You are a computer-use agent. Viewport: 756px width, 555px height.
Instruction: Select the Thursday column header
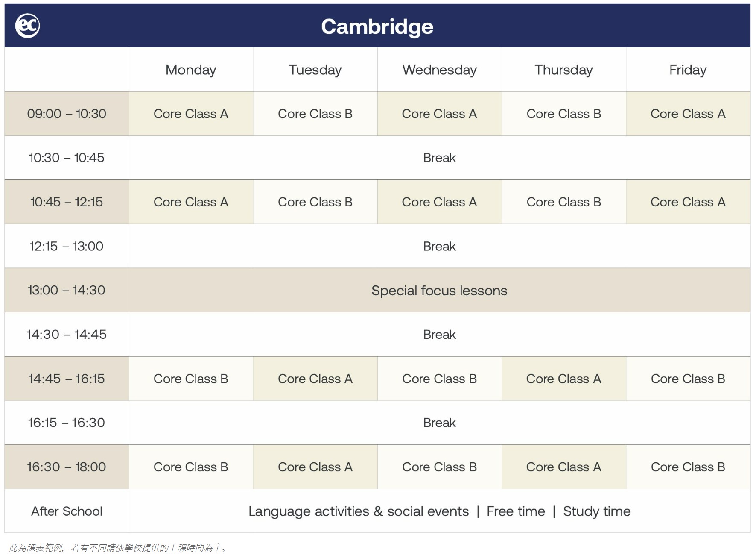tap(563, 70)
